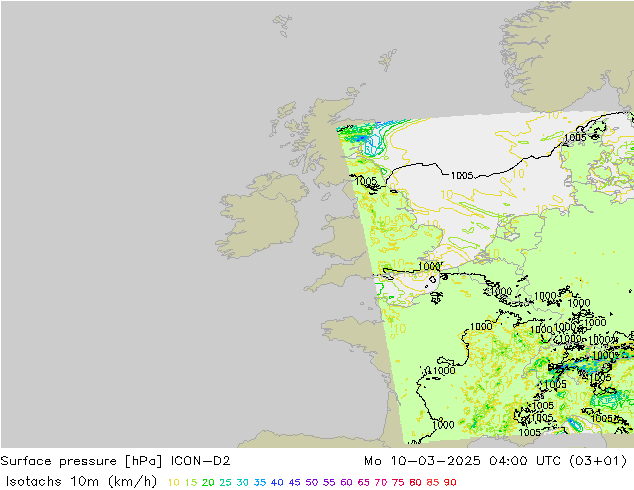Select the 60 legend value
Screen dimensions: 634x490
coord(346,482)
